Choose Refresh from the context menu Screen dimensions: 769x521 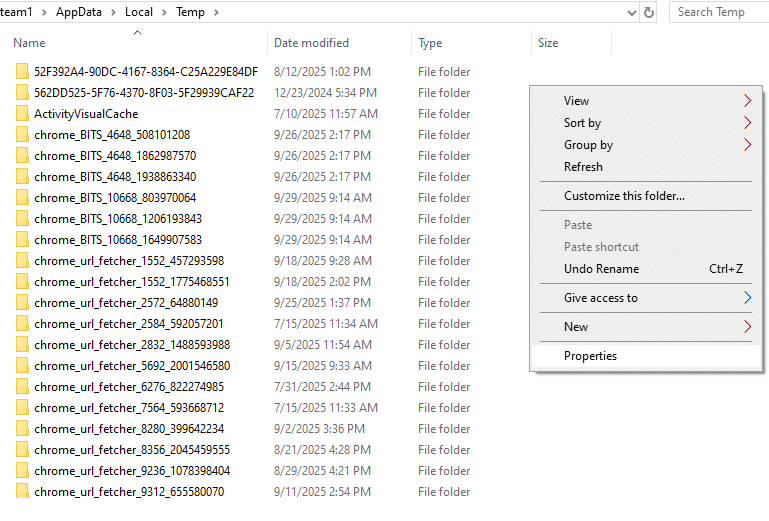[583, 167]
